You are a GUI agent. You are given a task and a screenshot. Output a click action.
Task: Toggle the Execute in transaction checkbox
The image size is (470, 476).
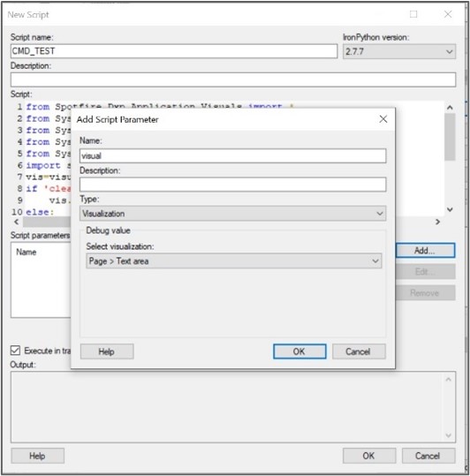(15, 351)
